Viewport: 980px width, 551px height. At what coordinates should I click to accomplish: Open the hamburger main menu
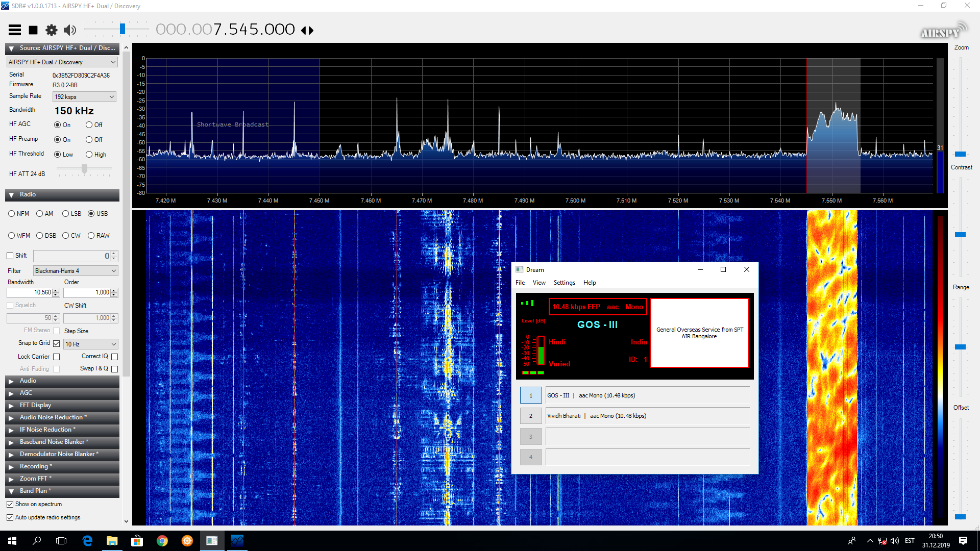[15, 30]
